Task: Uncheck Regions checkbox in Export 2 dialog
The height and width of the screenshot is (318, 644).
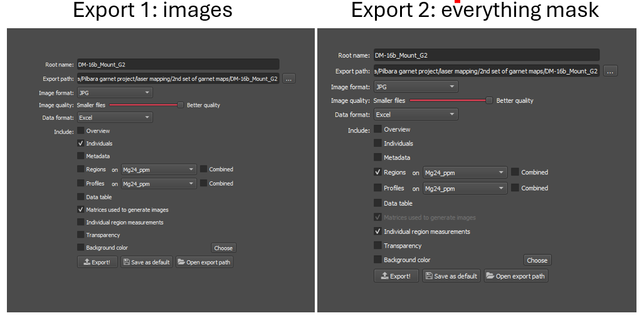Action: (x=378, y=172)
